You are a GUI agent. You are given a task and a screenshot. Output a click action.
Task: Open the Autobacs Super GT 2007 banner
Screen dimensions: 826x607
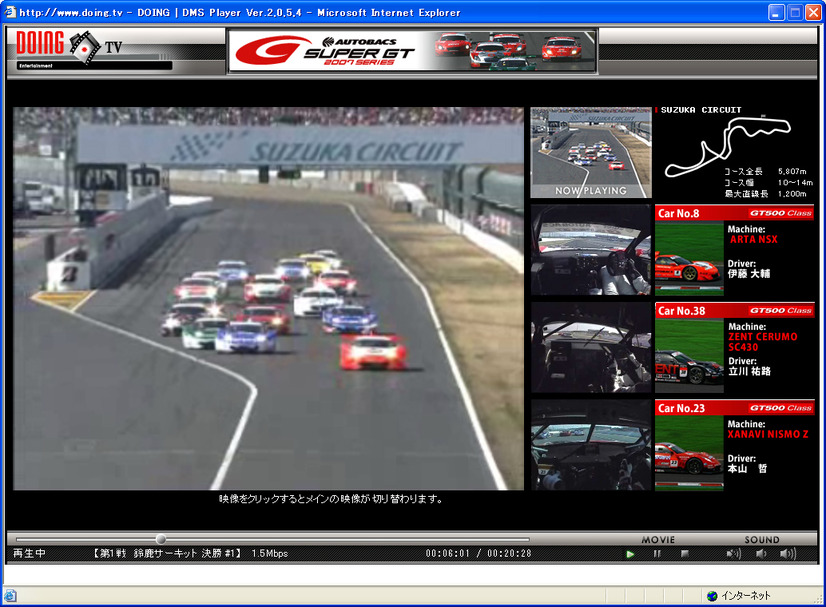point(412,51)
